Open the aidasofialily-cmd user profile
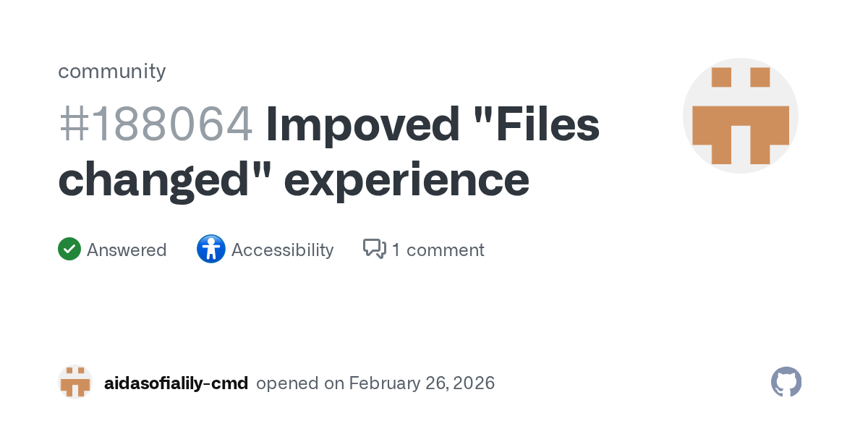 click(176, 383)
